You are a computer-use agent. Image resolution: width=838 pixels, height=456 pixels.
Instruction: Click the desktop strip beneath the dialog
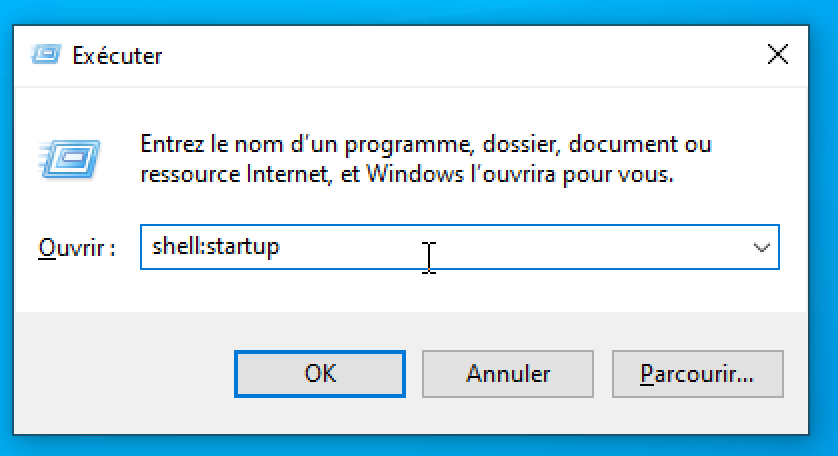pos(419,446)
